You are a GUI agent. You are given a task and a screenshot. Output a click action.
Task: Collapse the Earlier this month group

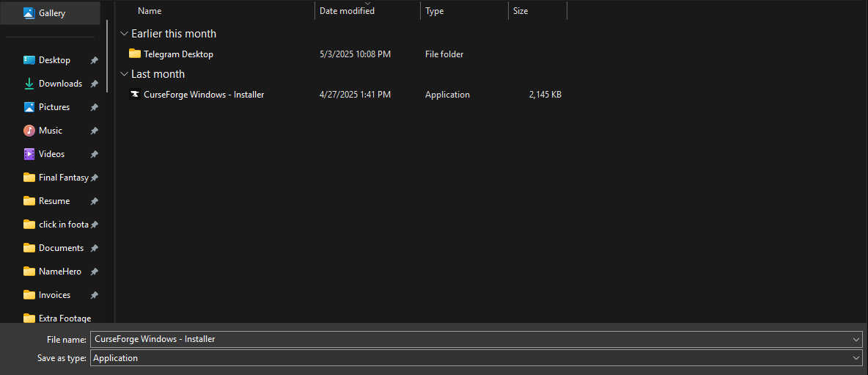coord(124,34)
